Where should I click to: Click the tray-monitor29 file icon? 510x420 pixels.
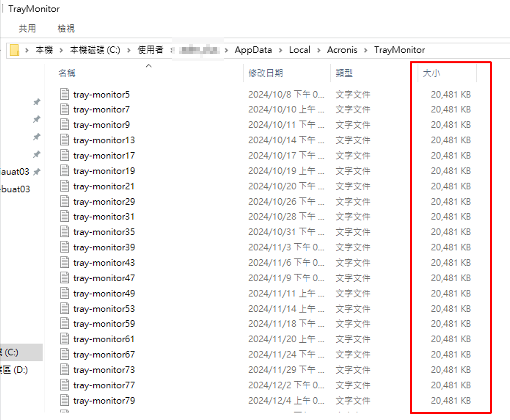[64, 201]
